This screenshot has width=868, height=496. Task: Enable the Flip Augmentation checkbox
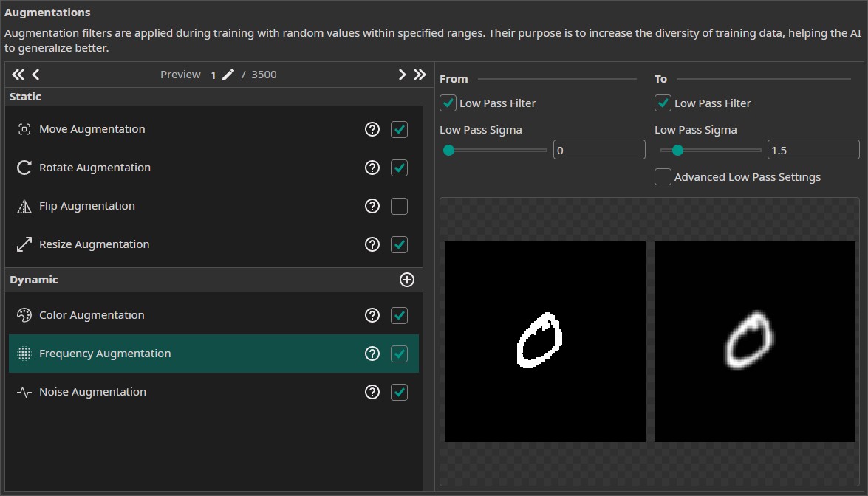[x=399, y=206]
